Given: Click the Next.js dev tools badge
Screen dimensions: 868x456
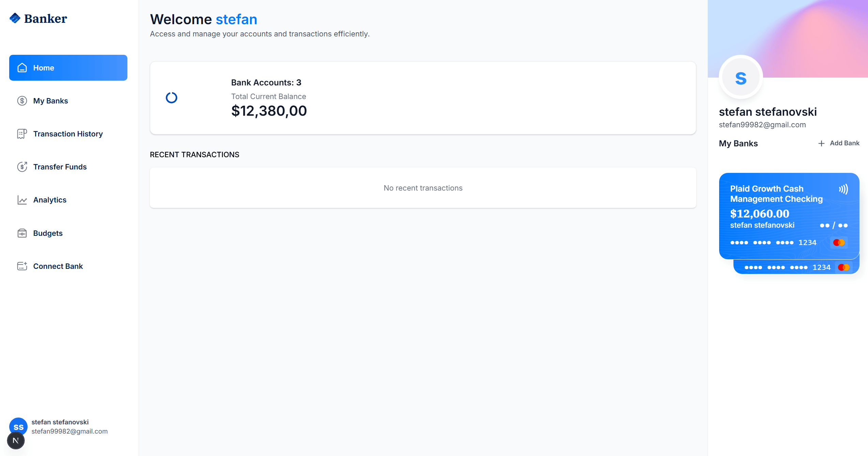Looking at the screenshot, I should pos(16,441).
